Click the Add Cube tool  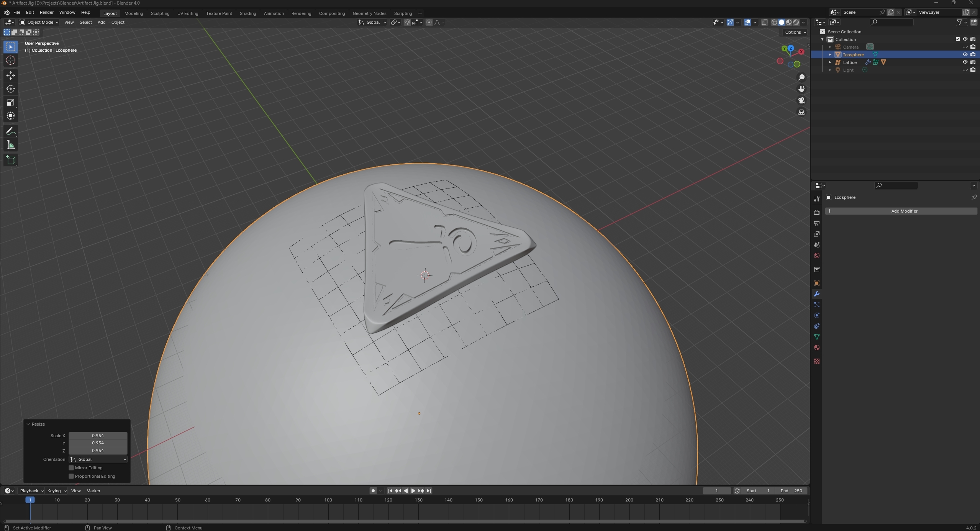(11, 160)
